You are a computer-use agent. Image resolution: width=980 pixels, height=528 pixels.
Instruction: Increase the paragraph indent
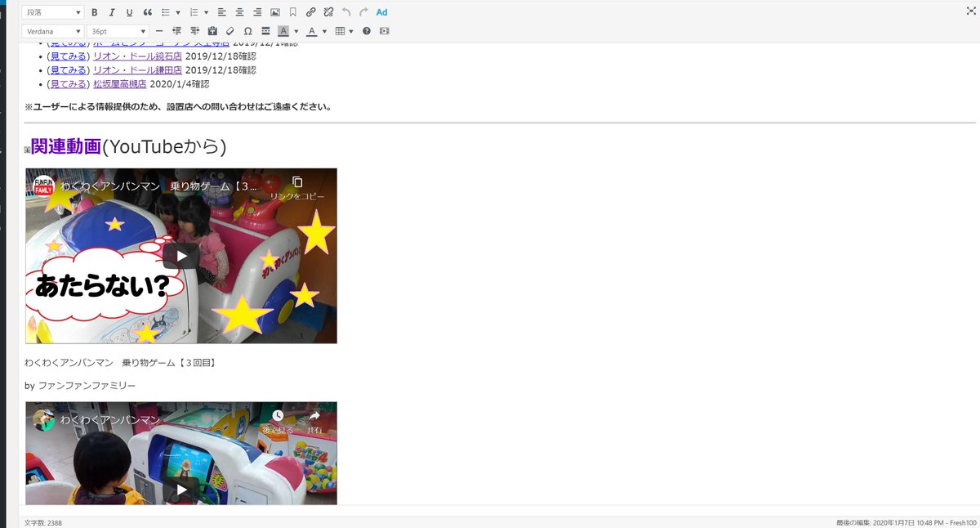tap(194, 31)
